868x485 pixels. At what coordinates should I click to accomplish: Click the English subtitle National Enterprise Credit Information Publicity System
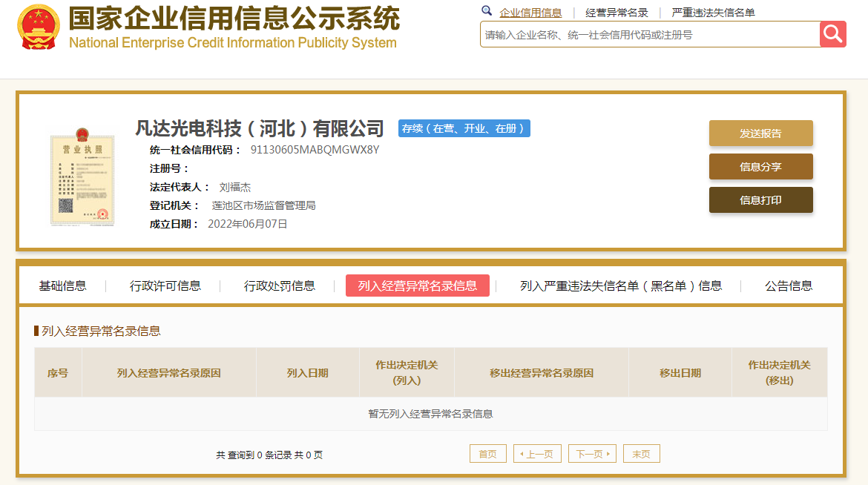tap(232, 42)
